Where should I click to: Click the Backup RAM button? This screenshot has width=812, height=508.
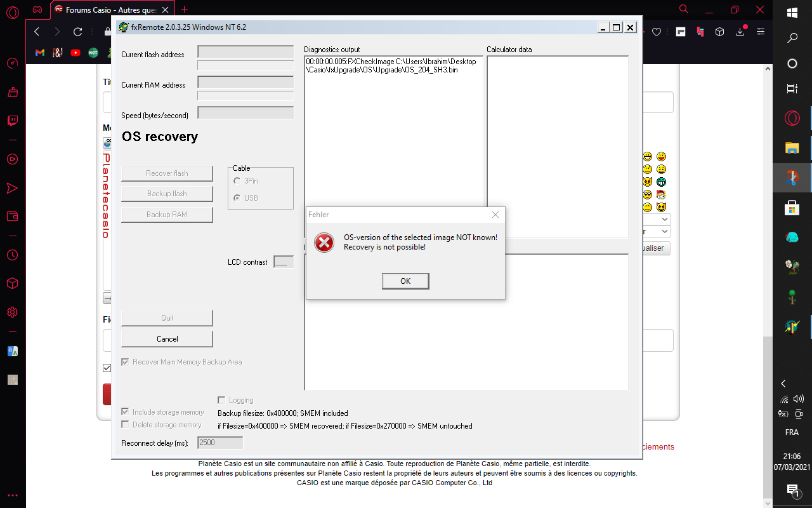167,215
